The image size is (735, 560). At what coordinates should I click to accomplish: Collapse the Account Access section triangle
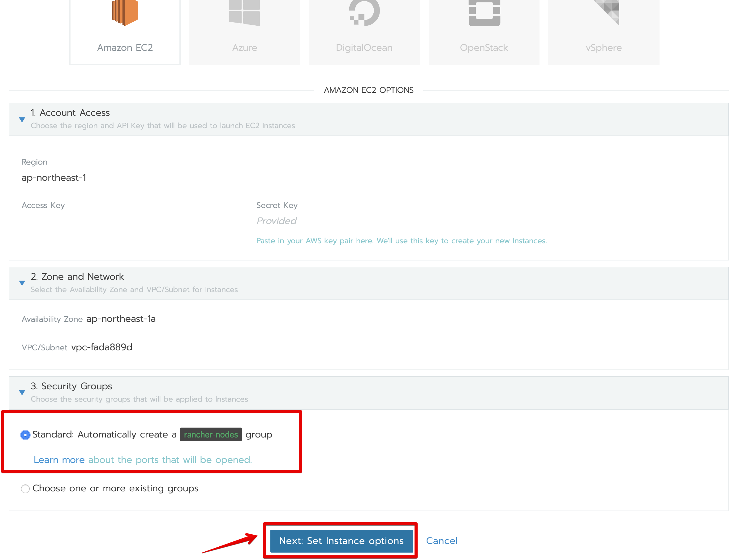[22, 119]
